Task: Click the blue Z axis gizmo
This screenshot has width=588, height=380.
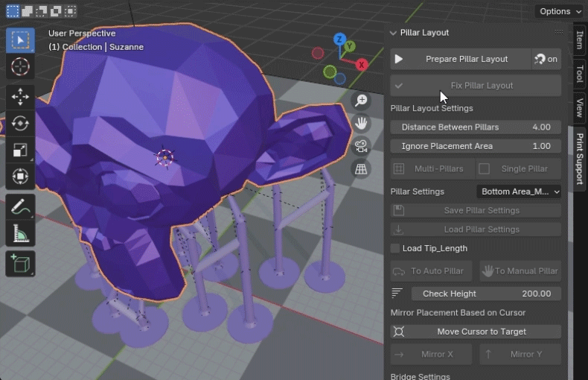Action: point(339,39)
